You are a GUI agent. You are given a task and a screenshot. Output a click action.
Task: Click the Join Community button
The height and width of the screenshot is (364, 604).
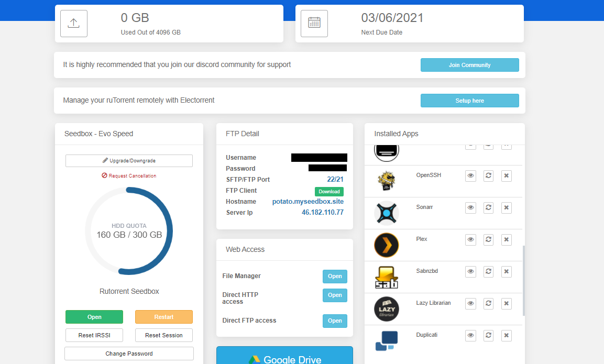(x=469, y=64)
